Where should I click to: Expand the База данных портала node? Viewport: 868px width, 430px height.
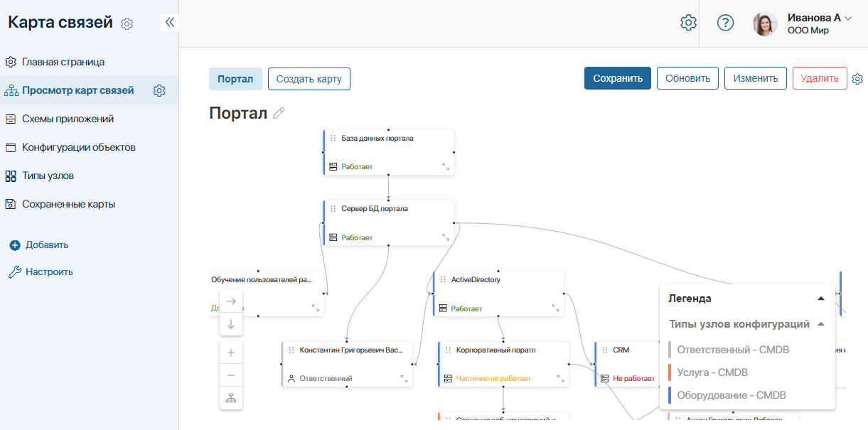click(446, 166)
